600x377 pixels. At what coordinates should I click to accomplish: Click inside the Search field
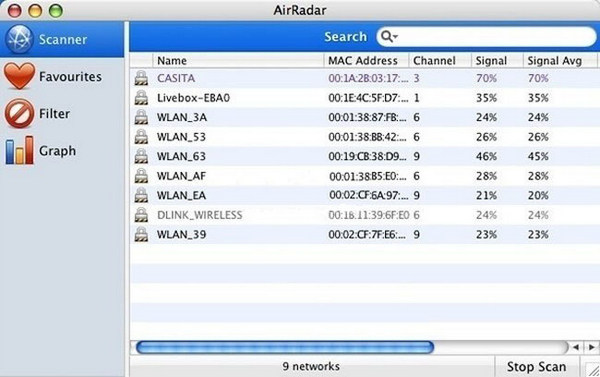486,37
